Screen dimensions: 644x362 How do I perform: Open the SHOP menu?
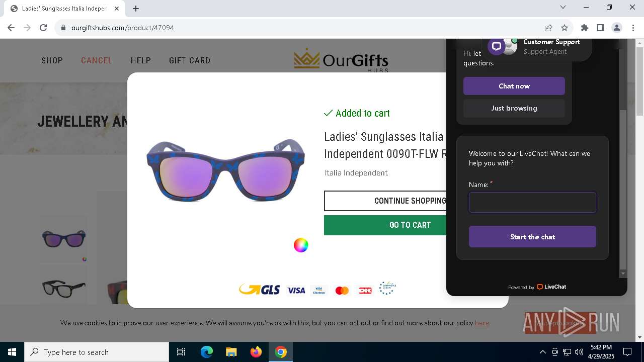pos(52,60)
